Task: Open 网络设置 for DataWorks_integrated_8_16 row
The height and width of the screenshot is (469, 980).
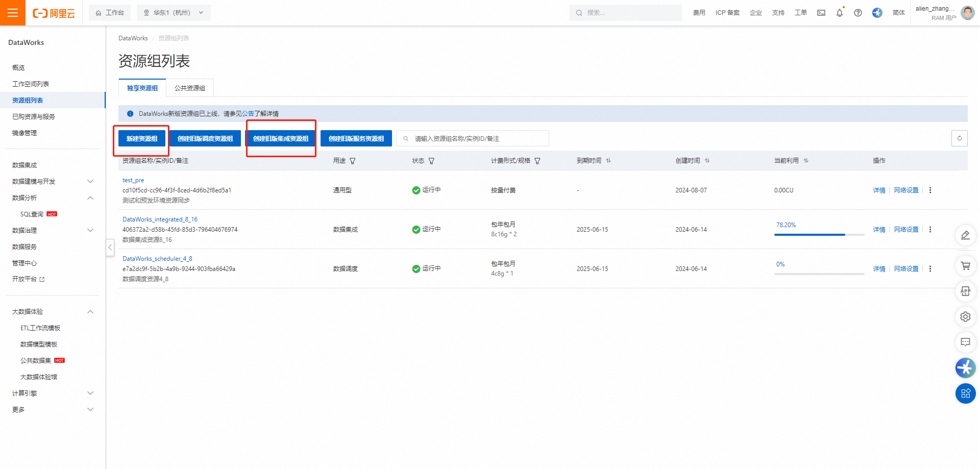Action: click(x=906, y=230)
